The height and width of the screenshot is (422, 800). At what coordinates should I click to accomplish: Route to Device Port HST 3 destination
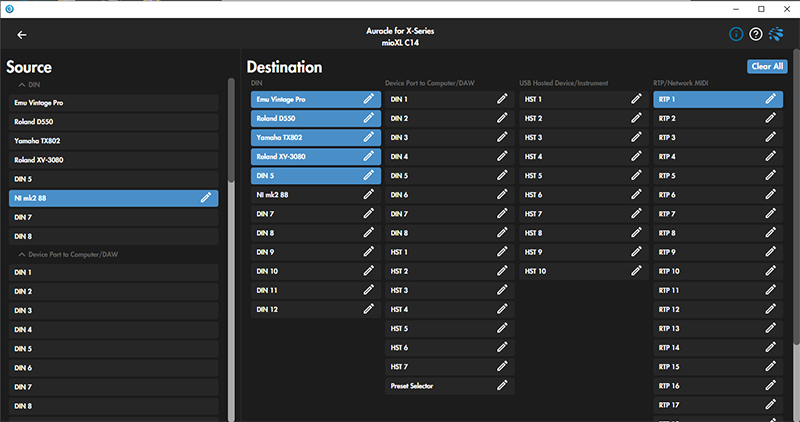click(x=449, y=290)
